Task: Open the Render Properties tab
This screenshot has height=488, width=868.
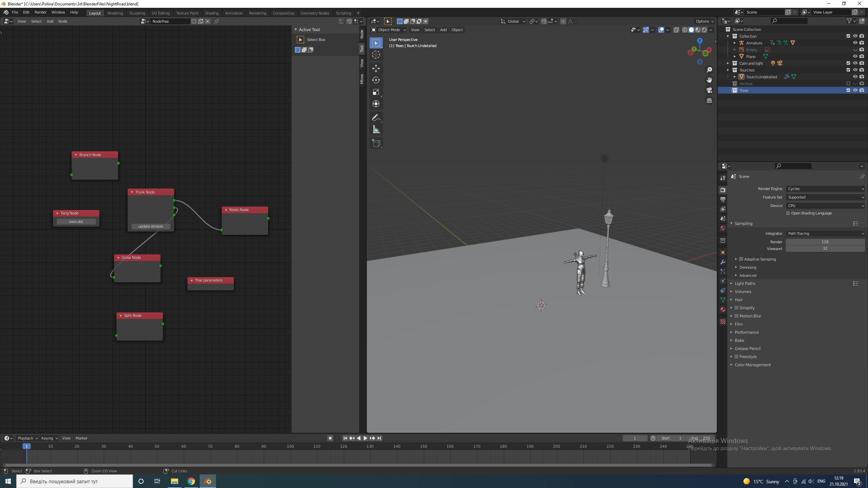Action: pos(723,190)
